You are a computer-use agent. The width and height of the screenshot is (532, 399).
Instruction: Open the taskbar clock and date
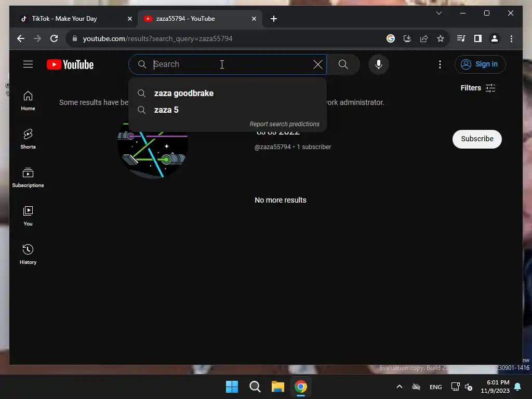495,387
